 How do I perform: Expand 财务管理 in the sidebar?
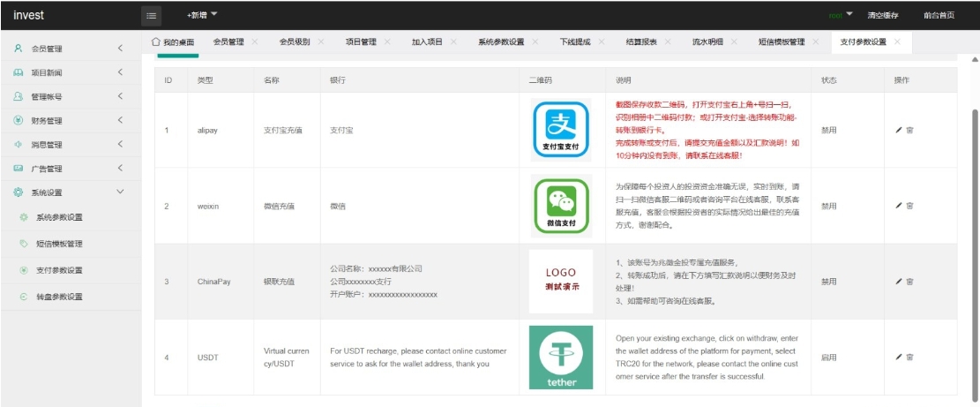click(69, 121)
